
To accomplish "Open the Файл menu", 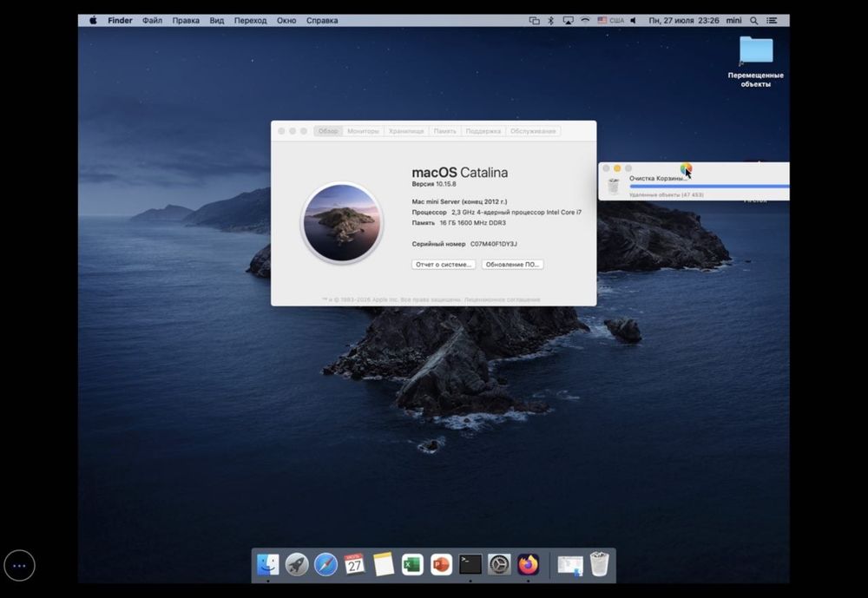I will (x=152, y=21).
